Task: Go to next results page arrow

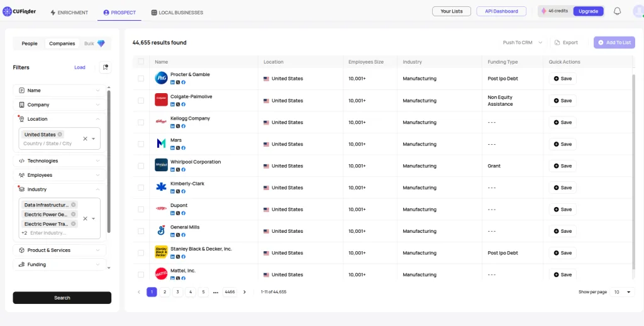Action: 245,292
